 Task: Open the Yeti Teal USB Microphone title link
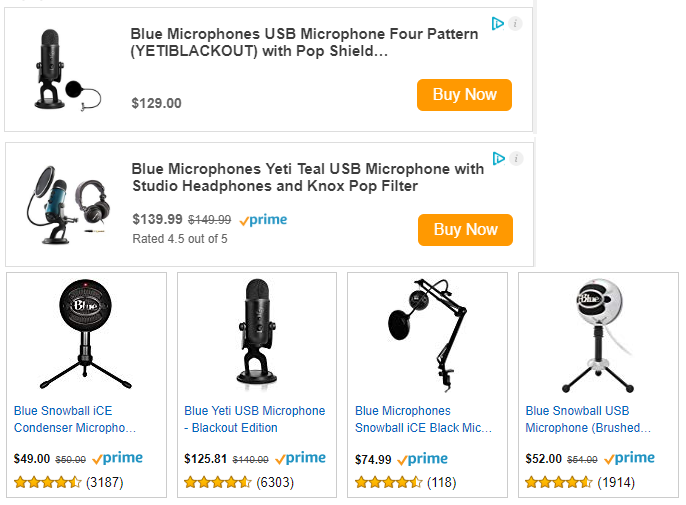tap(307, 177)
